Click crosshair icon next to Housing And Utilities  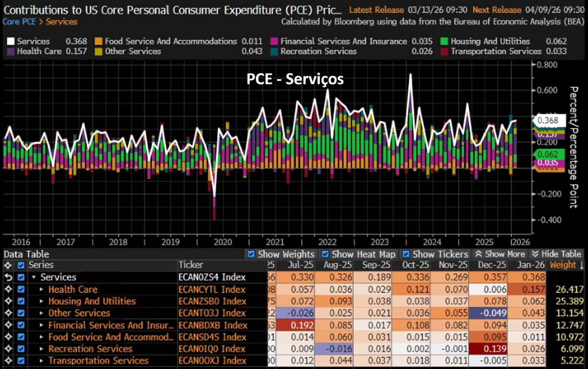[x=7, y=301]
